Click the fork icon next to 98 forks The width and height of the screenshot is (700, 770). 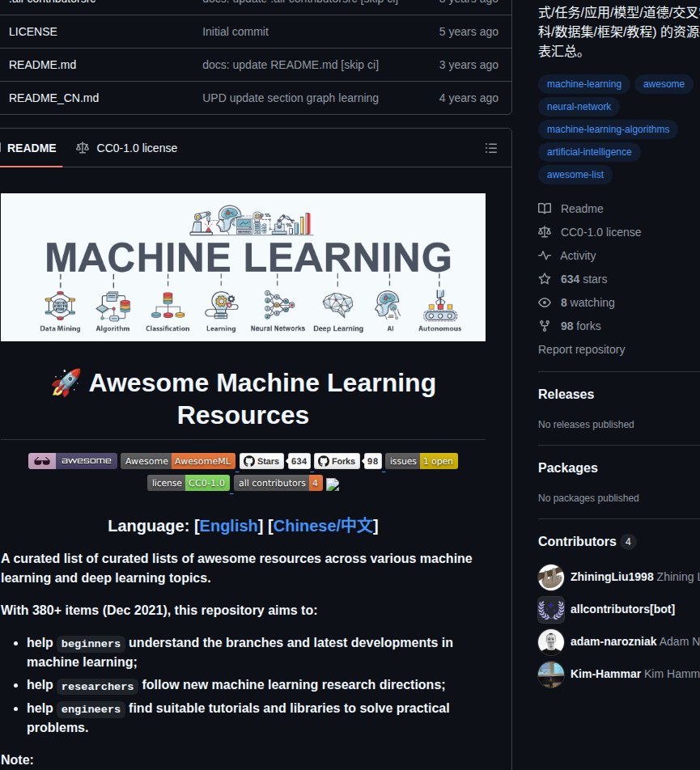click(x=545, y=326)
